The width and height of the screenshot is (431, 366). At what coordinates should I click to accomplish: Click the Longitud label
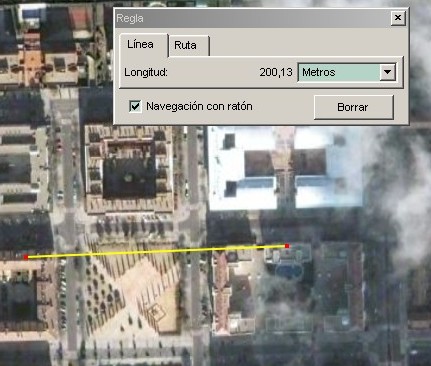pyautogui.click(x=146, y=72)
